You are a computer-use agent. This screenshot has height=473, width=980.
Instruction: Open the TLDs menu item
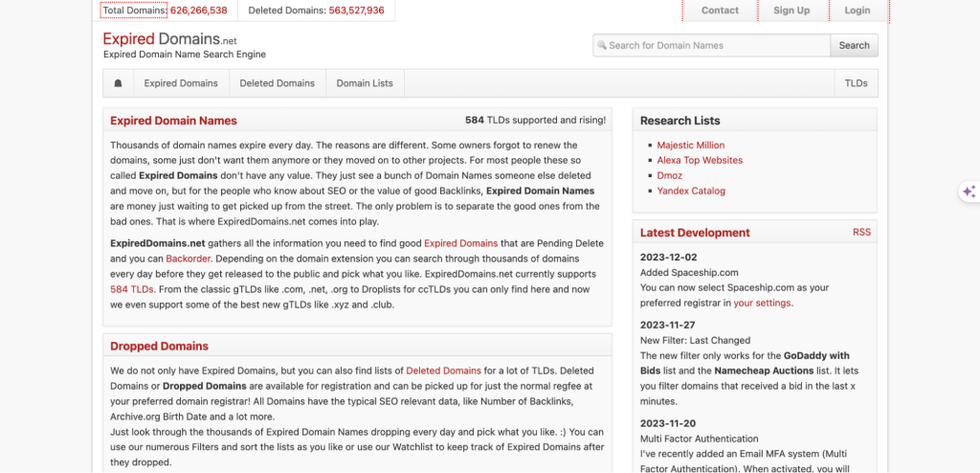point(856,83)
